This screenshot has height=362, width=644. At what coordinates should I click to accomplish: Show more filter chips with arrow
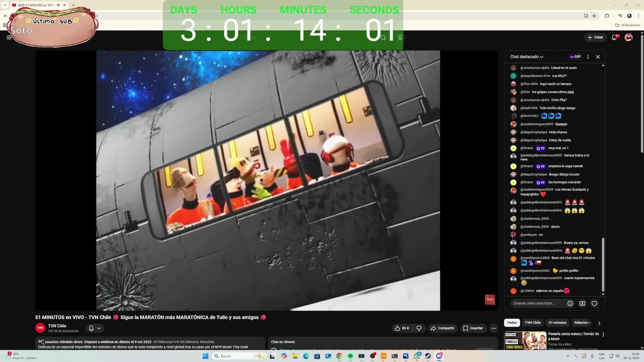tap(599, 323)
